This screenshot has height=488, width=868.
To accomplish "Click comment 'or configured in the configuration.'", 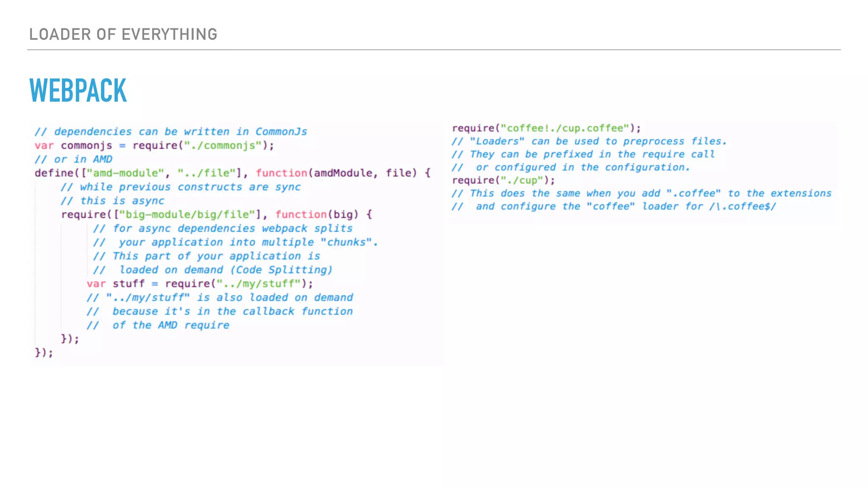I will click(571, 168).
